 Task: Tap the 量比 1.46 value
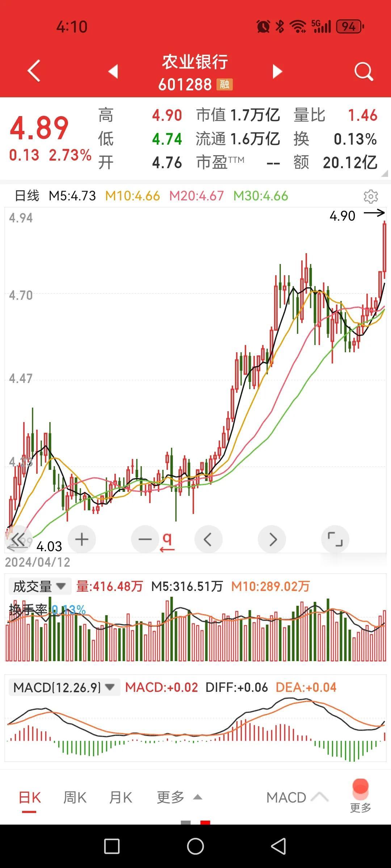[x=336, y=115]
